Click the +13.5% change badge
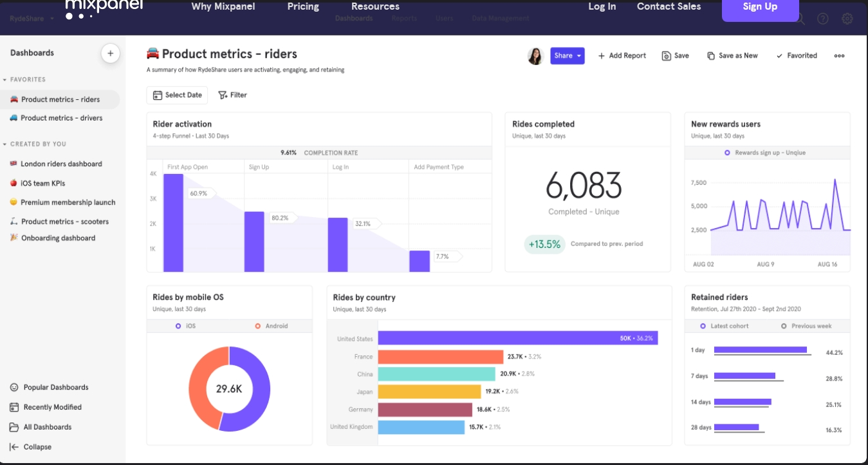The height and width of the screenshot is (465, 868). [544, 245]
